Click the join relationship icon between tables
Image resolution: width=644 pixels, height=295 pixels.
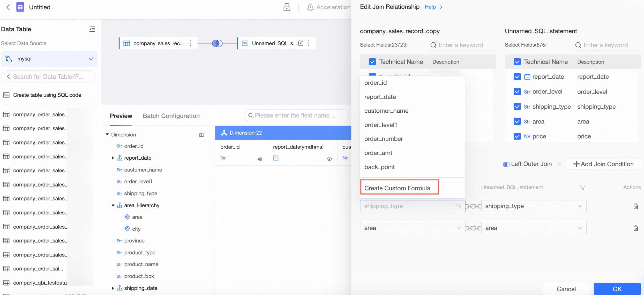point(217,43)
